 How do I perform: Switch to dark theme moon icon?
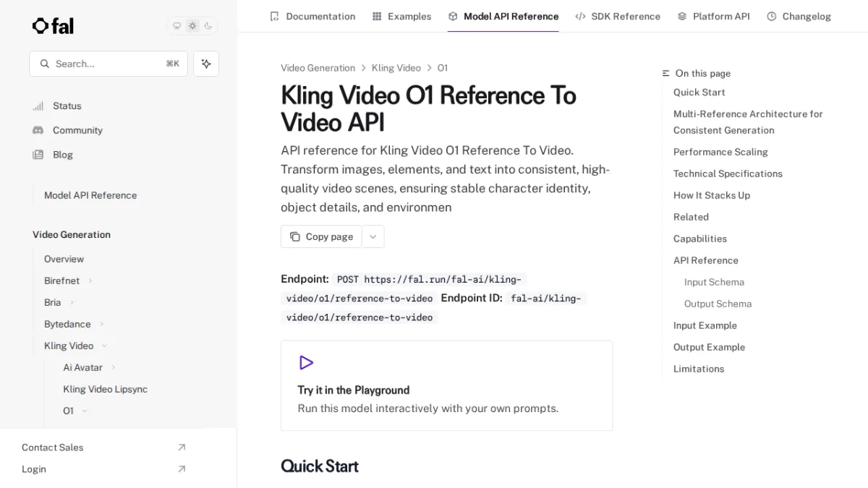(208, 26)
